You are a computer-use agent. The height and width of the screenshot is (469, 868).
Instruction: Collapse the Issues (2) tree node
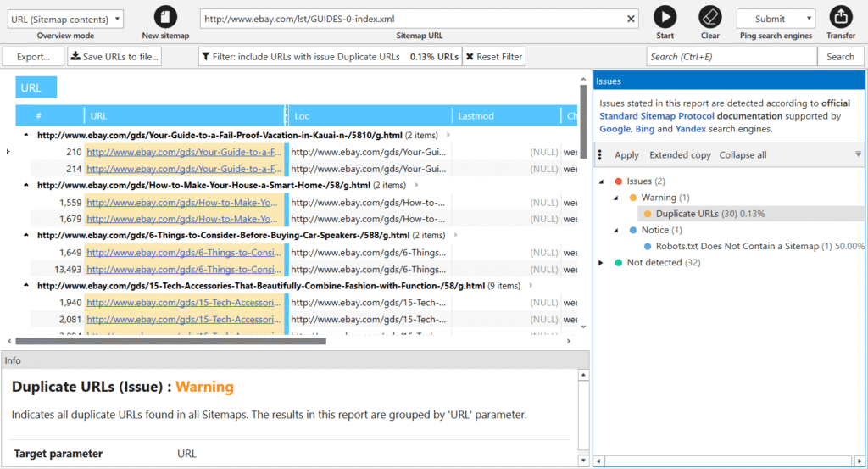pos(602,181)
